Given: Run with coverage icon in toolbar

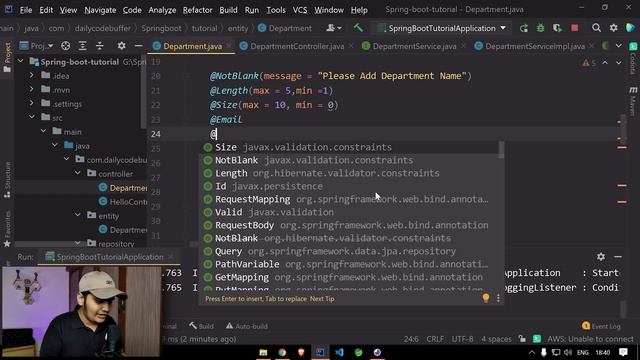Looking at the screenshot, I should (557, 28).
